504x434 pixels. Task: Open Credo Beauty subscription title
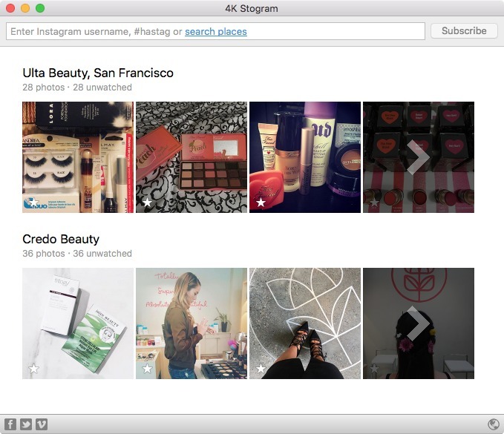pos(61,239)
